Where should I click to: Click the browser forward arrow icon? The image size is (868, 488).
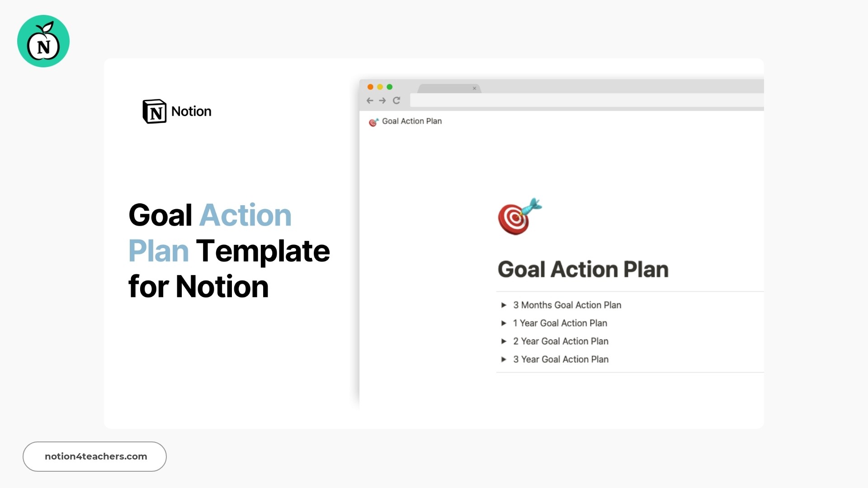coord(382,100)
